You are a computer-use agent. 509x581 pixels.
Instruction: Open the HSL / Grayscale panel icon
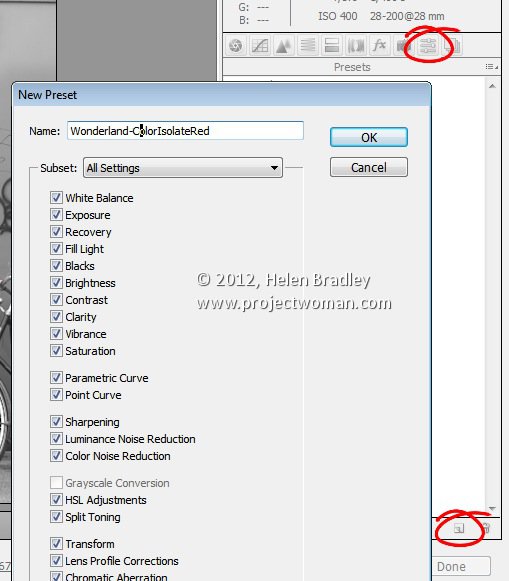[307, 46]
